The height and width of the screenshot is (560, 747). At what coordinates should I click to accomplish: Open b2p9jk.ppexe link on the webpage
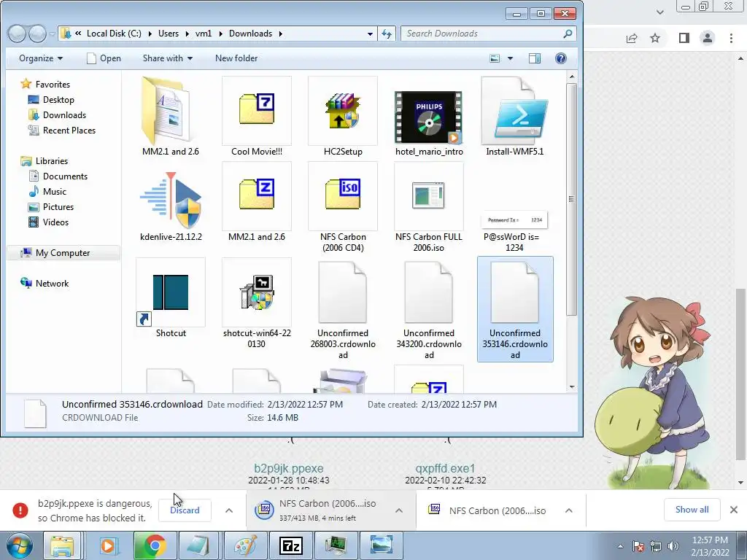point(289,468)
